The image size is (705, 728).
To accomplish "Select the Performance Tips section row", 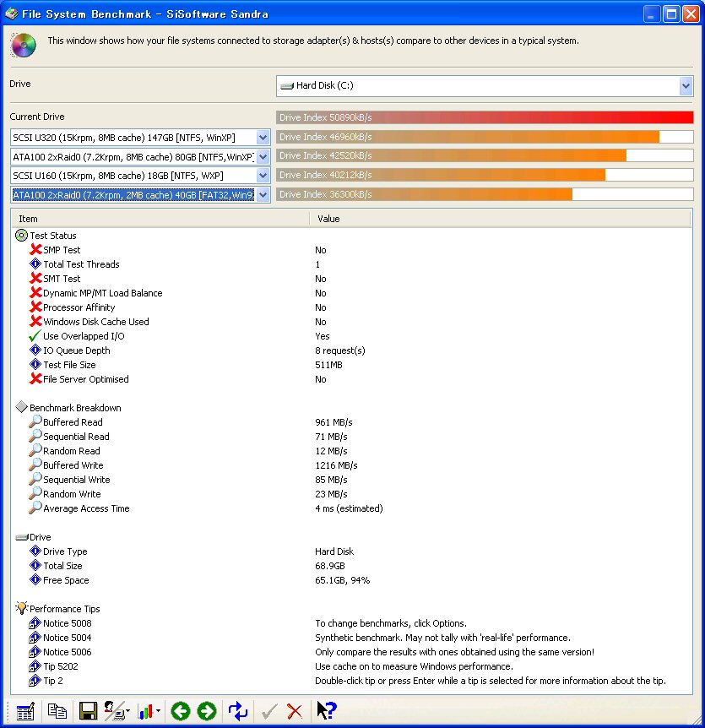I will click(351, 609).
